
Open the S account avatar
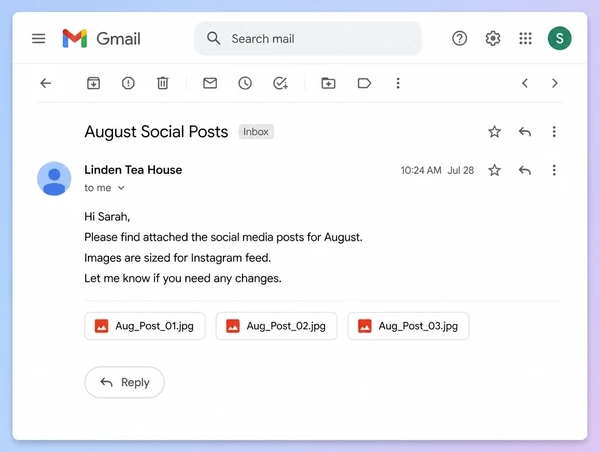click(559, 38)
